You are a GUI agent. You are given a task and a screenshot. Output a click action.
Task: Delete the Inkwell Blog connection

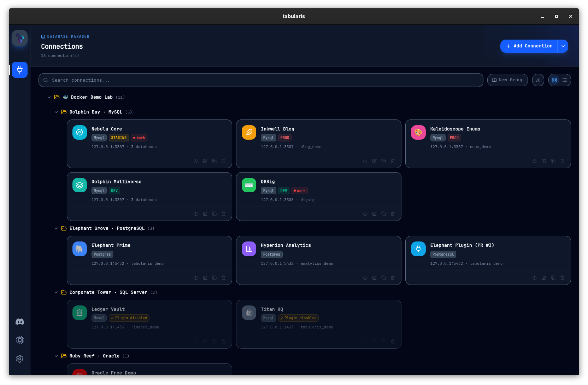coord(393,161)
